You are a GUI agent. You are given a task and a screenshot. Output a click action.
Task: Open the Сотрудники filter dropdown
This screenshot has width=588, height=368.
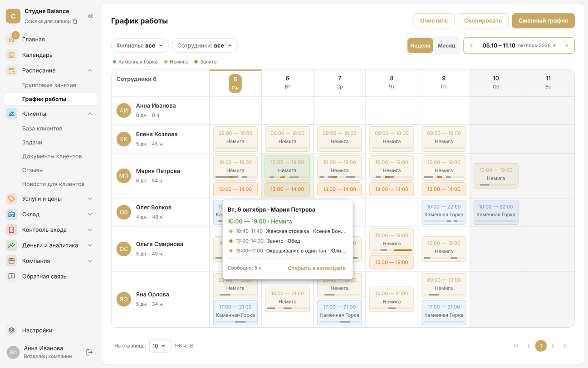click(x=205, y=45)
